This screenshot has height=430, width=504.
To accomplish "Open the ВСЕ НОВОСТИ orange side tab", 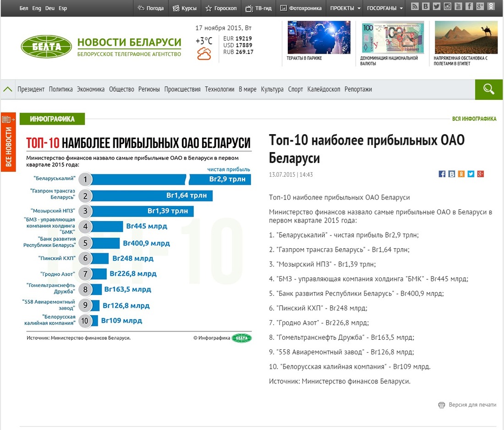I will point(8,142).
